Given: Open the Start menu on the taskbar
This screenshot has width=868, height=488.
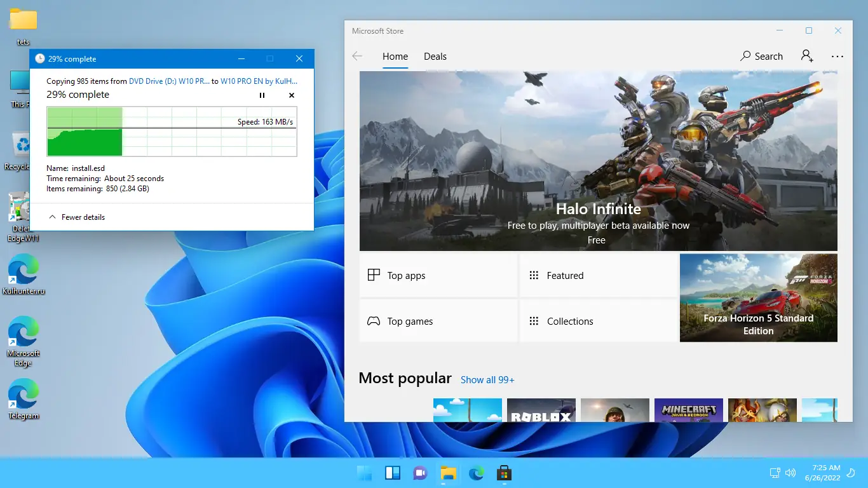Looking at the screenshot, I should [365, 473].
